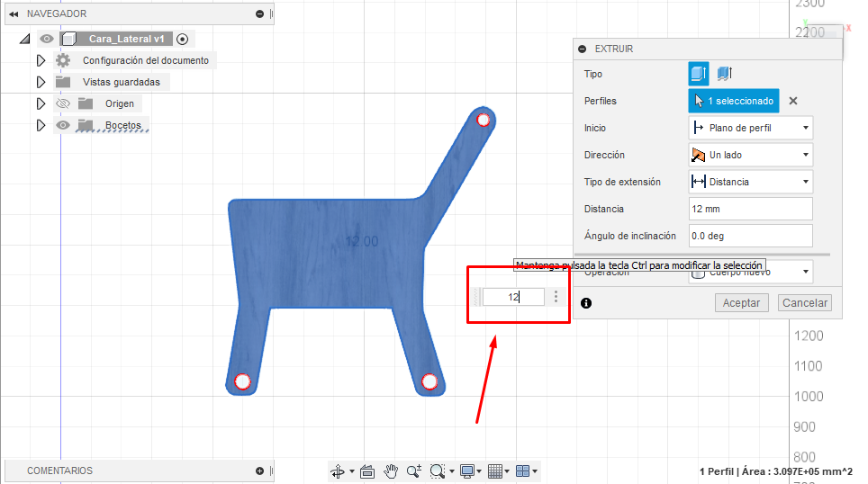Collapse the Cara_Lateral v1 root node
The width and height of the screenshot is (868, 484).
[x=24, y=39]
